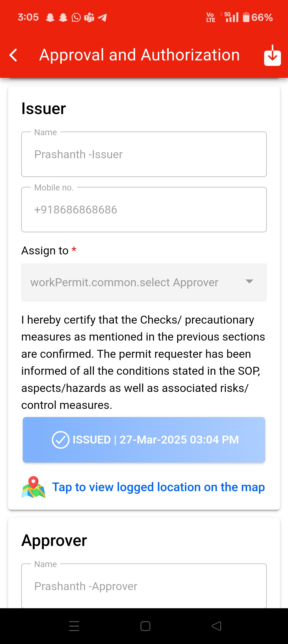
Task: Tap the download icon in header
Action: pyautogui.click(x=272, y=56)
